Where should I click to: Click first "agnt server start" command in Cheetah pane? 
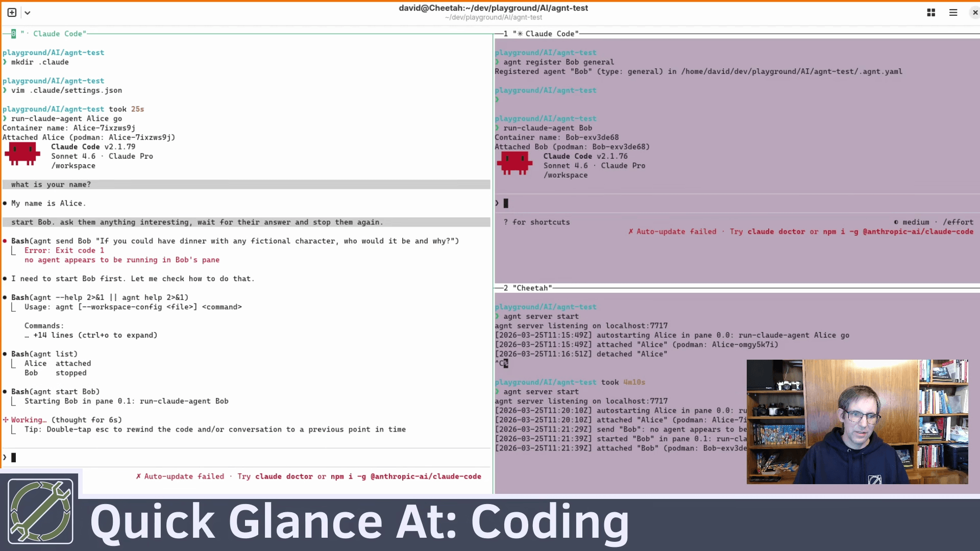(541, 316)
